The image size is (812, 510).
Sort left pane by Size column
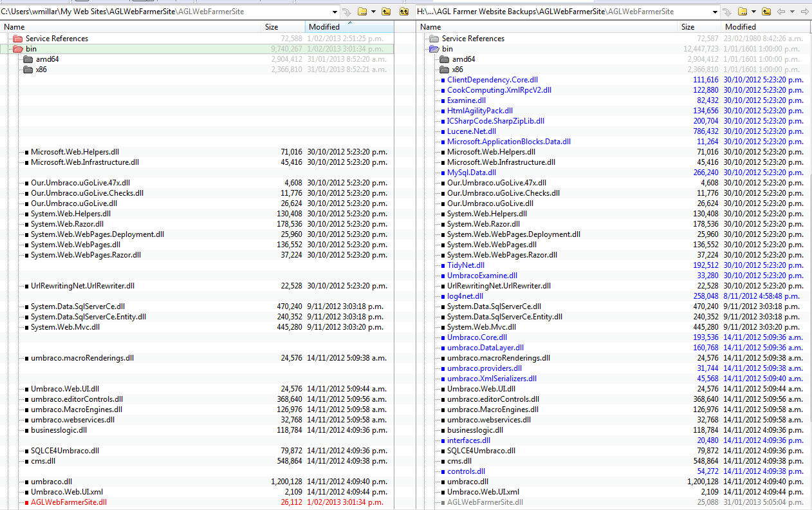pos(284,27)
